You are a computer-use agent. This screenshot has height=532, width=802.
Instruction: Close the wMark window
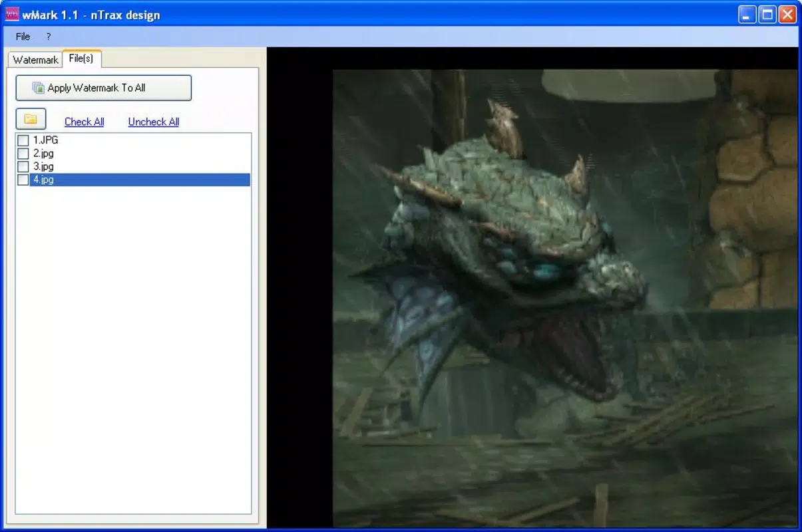[x=787, y=15]
